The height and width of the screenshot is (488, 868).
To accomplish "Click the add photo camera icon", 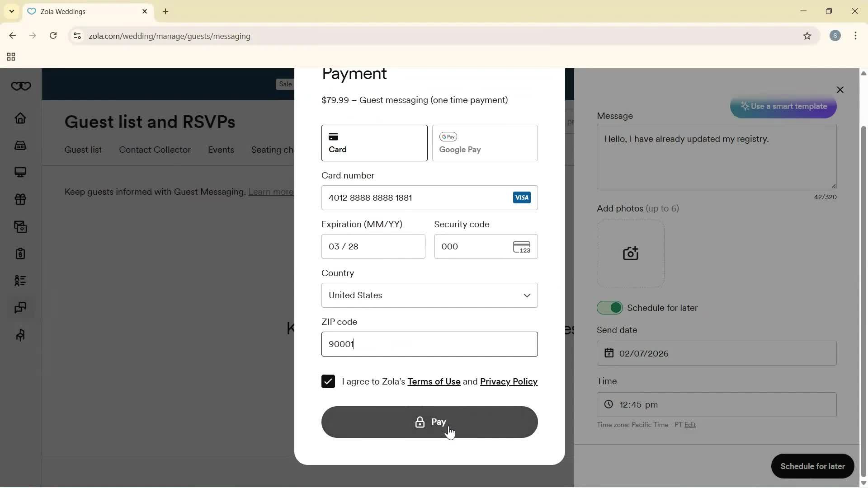I will coord(630,254).
